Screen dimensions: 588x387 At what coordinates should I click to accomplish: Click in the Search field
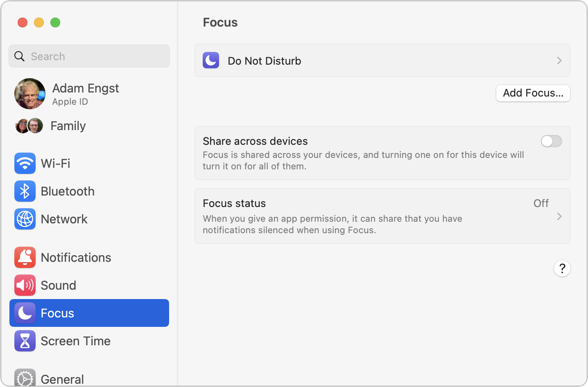click(89, 56)
